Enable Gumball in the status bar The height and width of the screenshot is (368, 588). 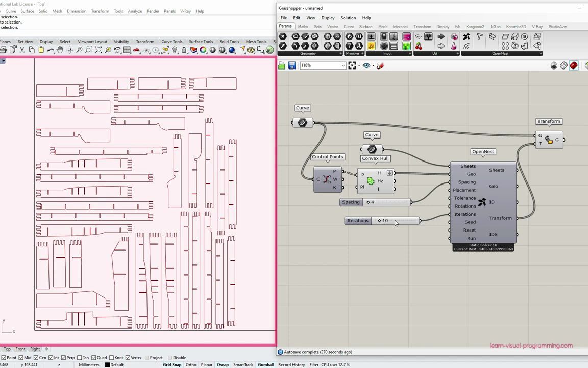265,364
